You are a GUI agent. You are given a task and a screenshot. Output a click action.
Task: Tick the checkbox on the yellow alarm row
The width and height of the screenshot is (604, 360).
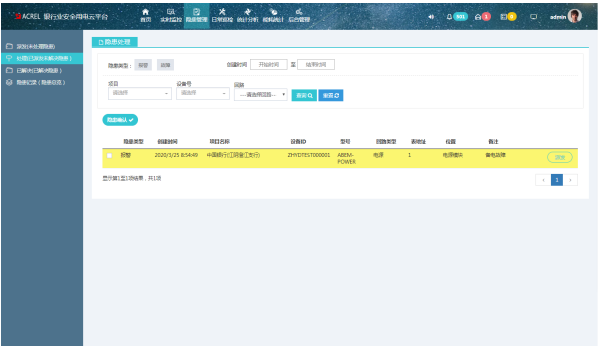tap(109, 156)
